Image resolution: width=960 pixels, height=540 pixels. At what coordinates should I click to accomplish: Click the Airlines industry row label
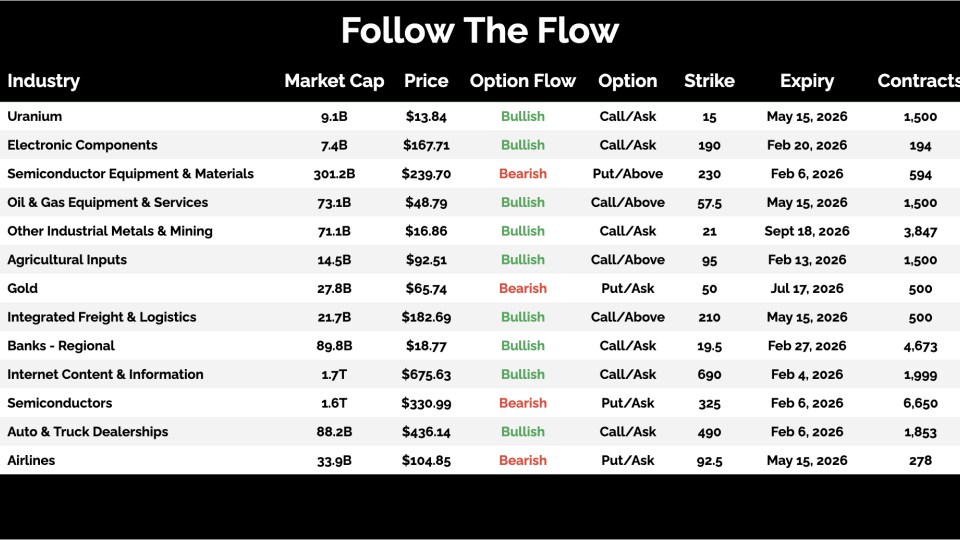31,460
